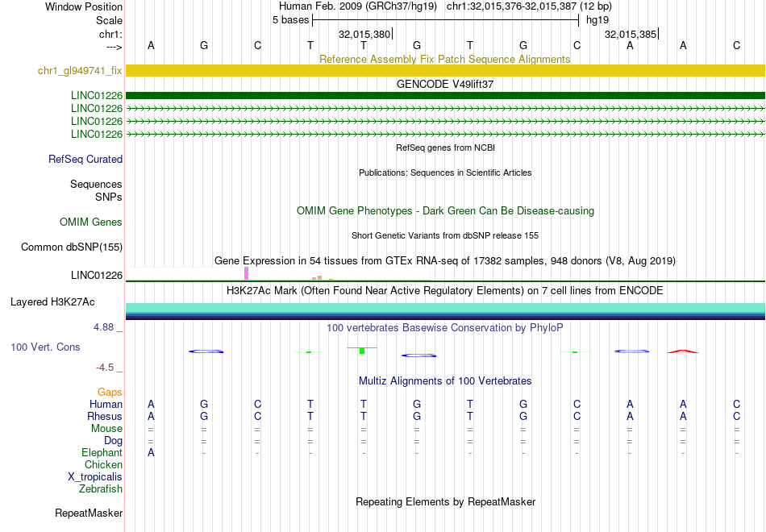Screen dimensions: 766x532
Task: Click the chr1_gl949741_fix track label
Action: [x=80, y=70]
